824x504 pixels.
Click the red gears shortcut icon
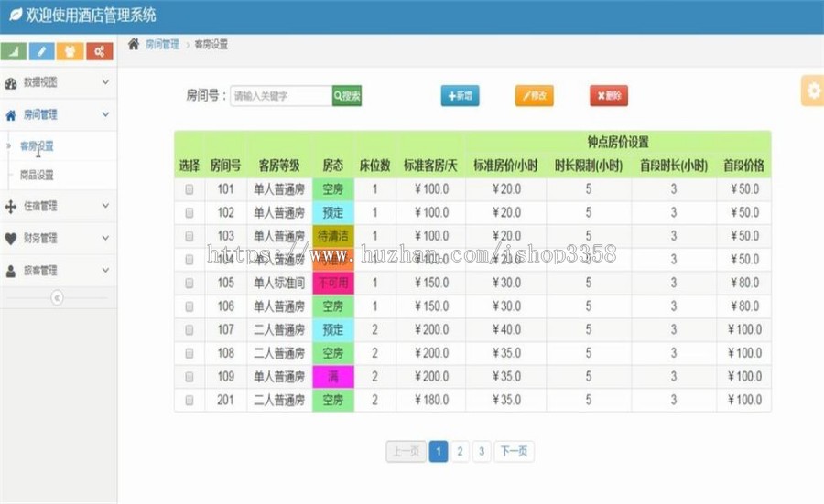coord(99,51)
